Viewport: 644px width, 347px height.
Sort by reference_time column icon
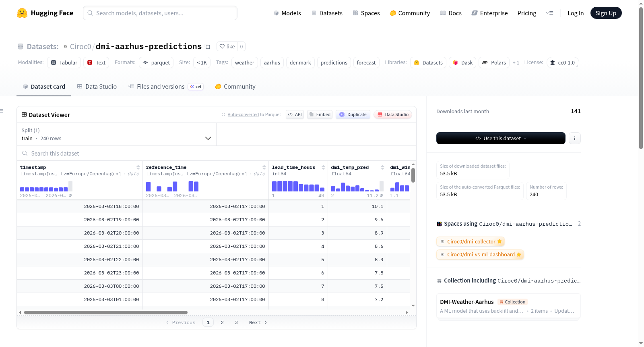(x=264, y=167)
